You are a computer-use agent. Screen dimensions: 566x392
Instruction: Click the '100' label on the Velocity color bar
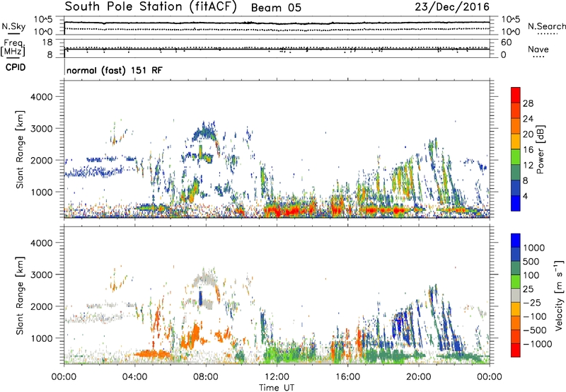(531, 275)
